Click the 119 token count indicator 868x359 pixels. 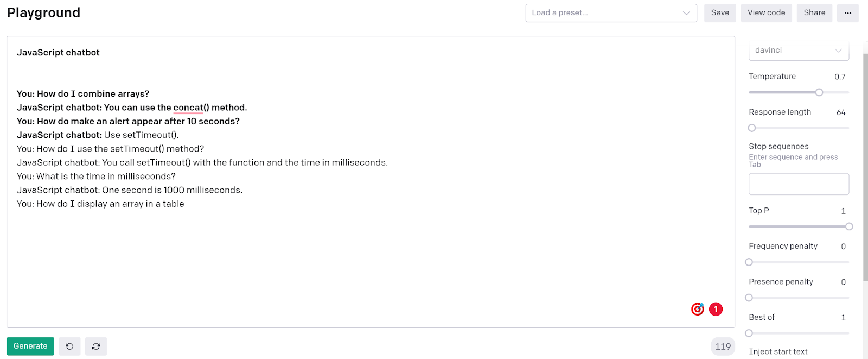(x=723, y=346)
